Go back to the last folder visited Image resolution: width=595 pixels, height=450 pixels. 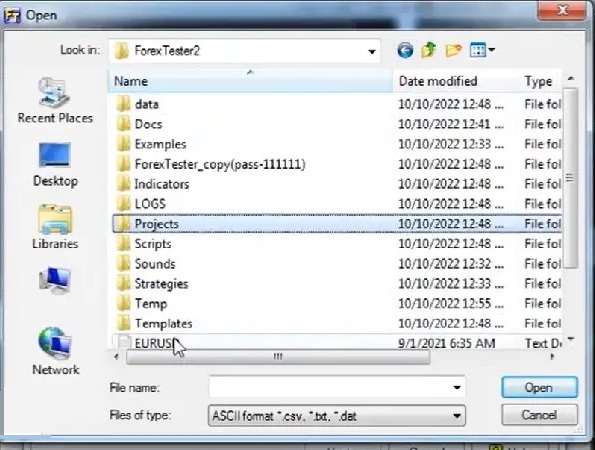pos(405,50)
